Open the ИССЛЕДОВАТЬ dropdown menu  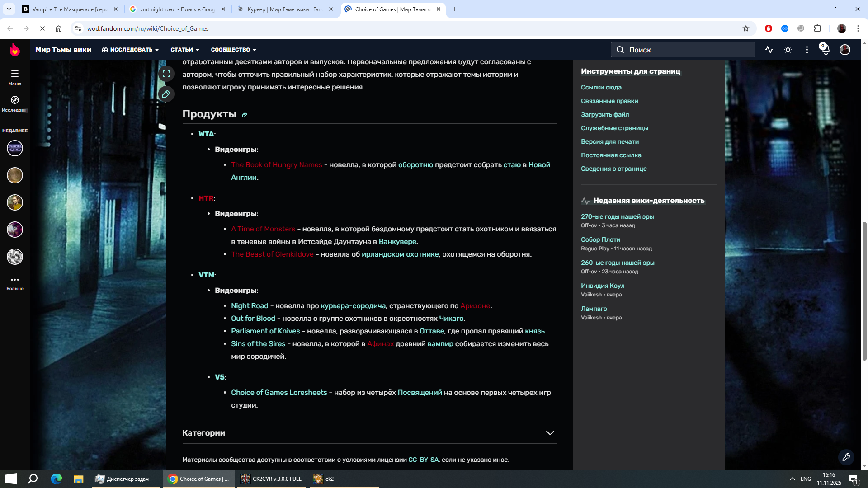coord(131,50)
